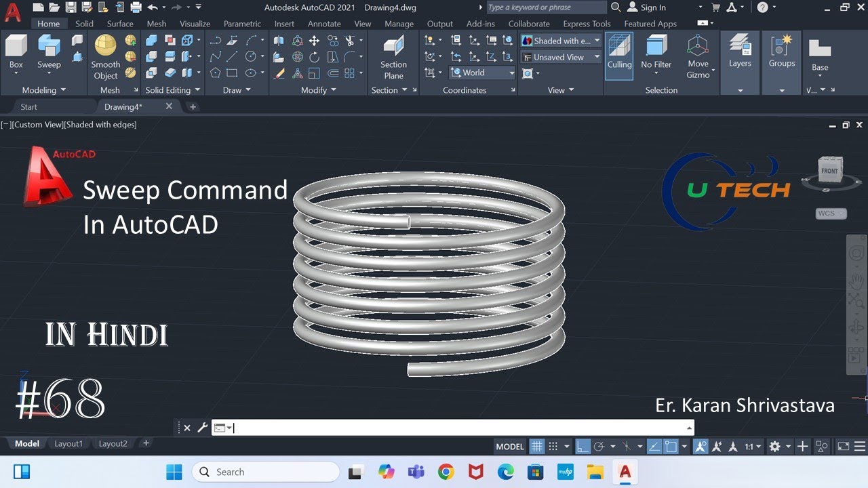Toggle polar tracking in status bar
868x488 pixels.
tap(599, 447)
